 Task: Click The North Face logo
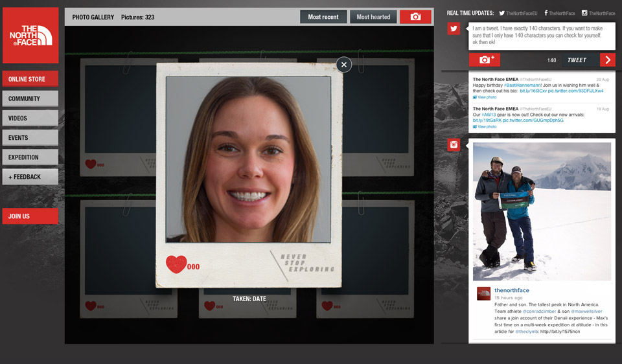click(30, 35)
